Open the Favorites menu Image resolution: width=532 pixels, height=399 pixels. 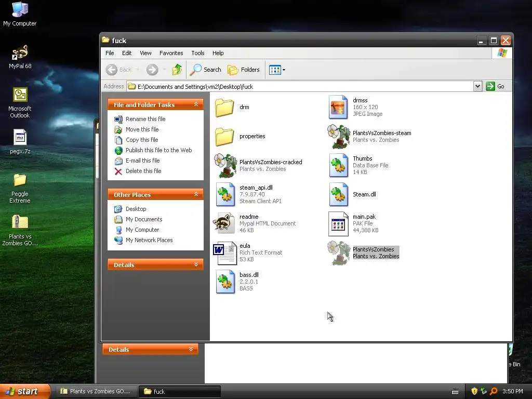[x=171, y=53]
